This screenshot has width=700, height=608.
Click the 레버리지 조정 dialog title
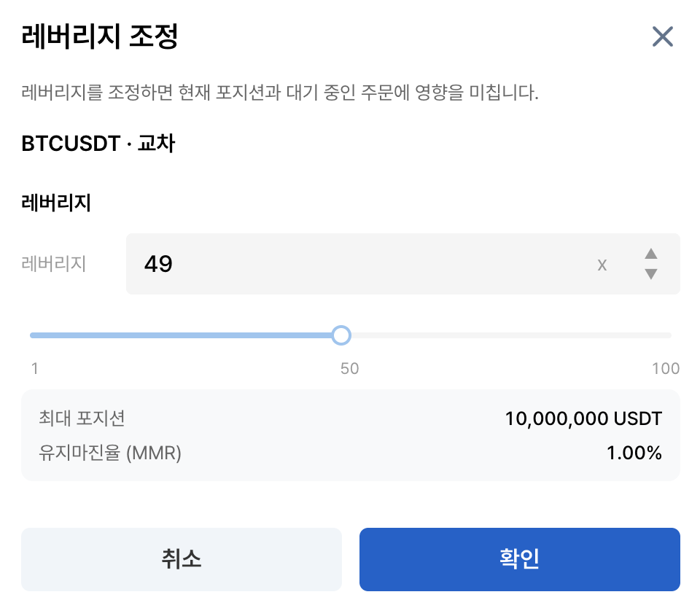pyautogui.click(x=100, y=36)
